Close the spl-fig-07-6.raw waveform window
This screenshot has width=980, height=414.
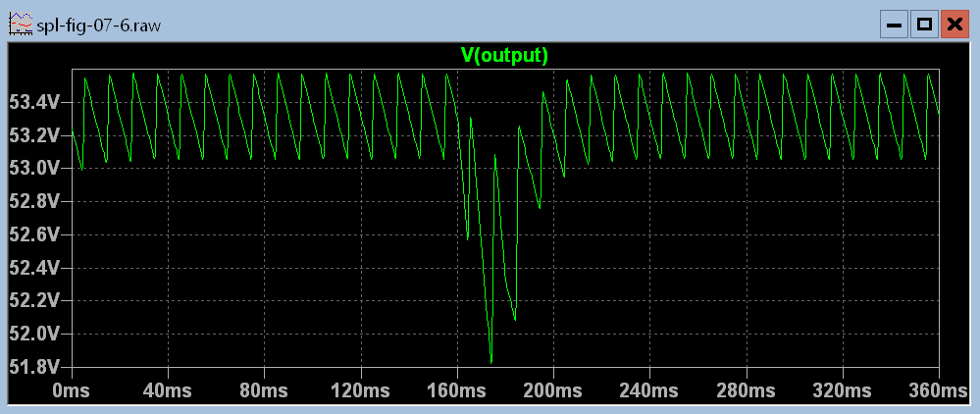tap(954, 25)
